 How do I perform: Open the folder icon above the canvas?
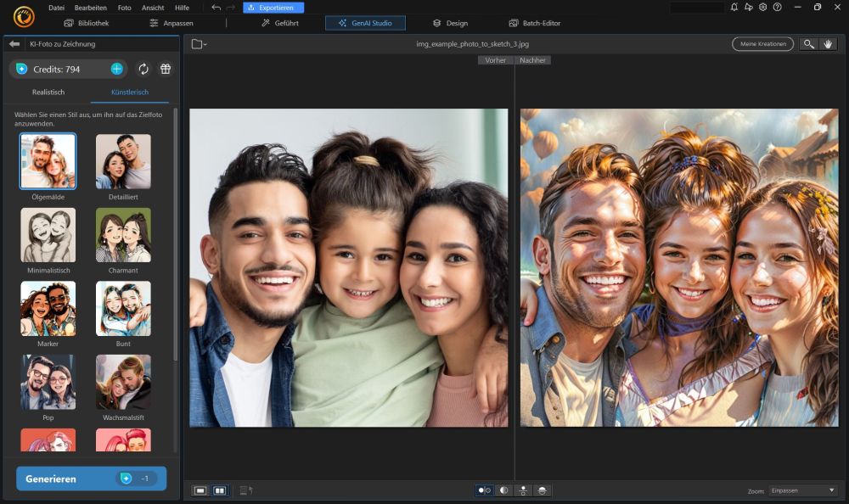[196, 43]
